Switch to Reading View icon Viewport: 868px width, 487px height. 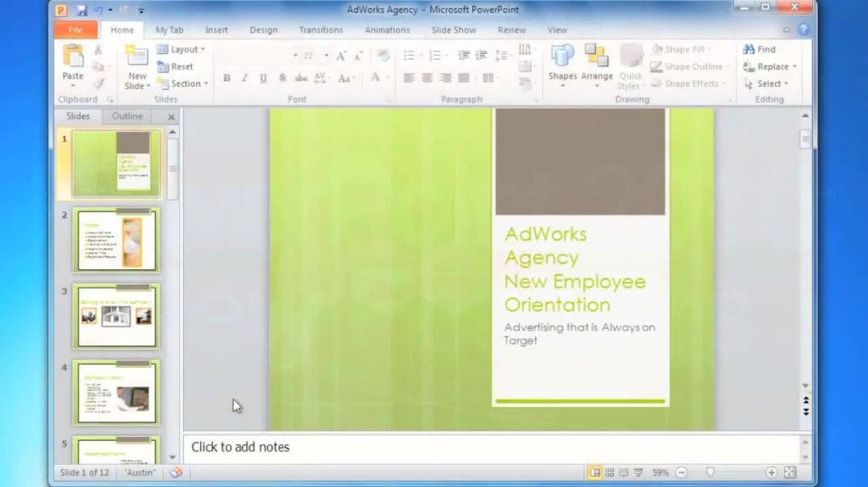(x=624, y=472)
